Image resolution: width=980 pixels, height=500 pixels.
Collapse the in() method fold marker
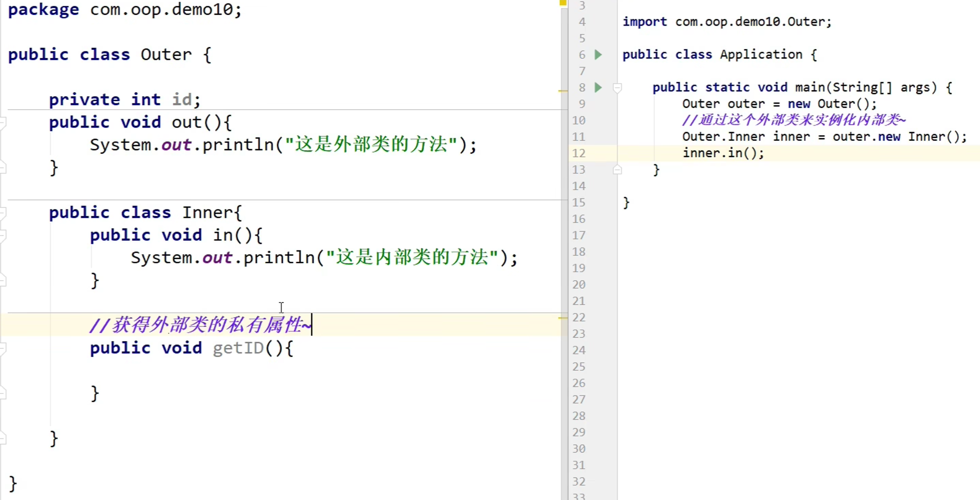point(3,235)
